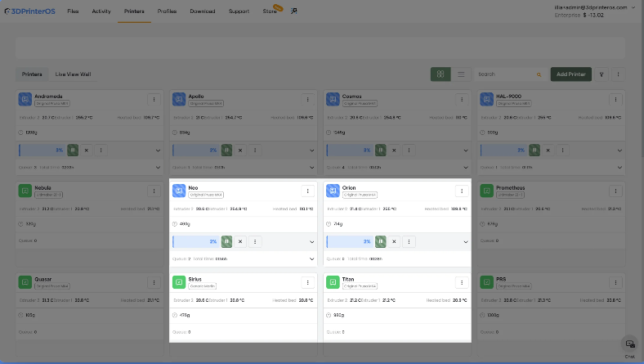The width and height of the screenshot is (644, 364).
Task: Switch to grid view of printers
Action: tap(441, 74)
